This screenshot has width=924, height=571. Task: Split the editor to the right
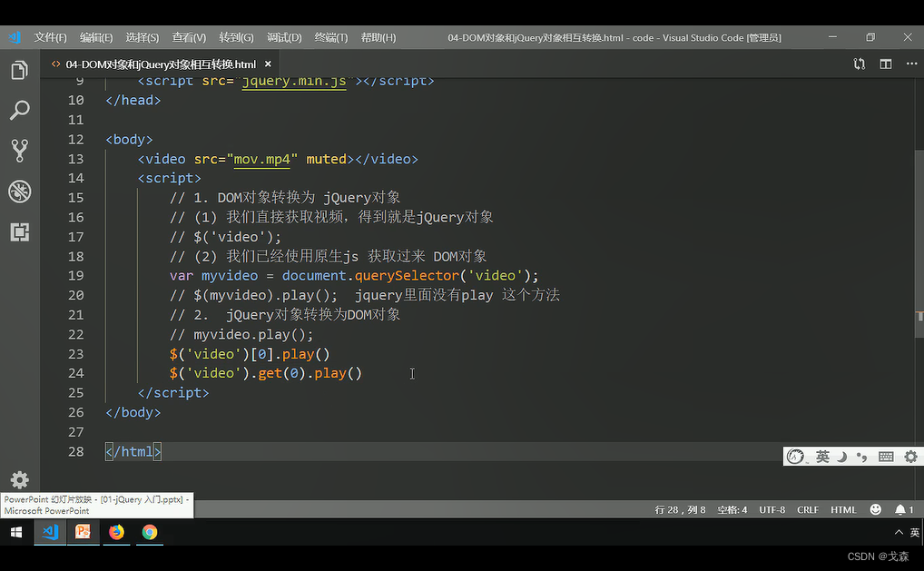coord(886,64)
